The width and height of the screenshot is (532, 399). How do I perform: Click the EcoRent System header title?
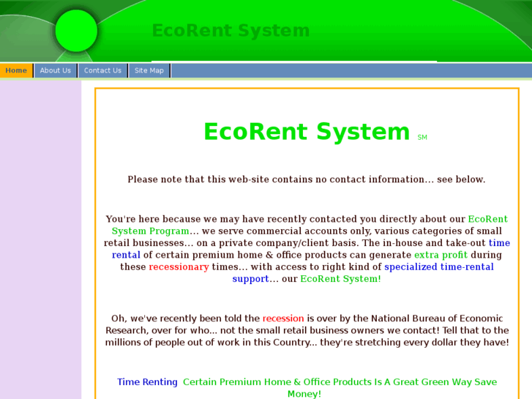coord(231,30)
